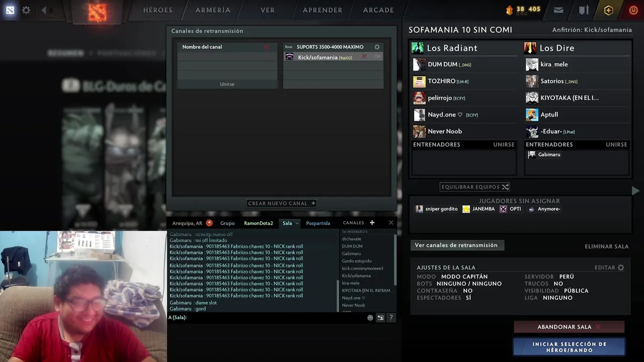Click dichavate in chat members list
The width and height of the screenshot is (644, 362).
click(352, 239)
